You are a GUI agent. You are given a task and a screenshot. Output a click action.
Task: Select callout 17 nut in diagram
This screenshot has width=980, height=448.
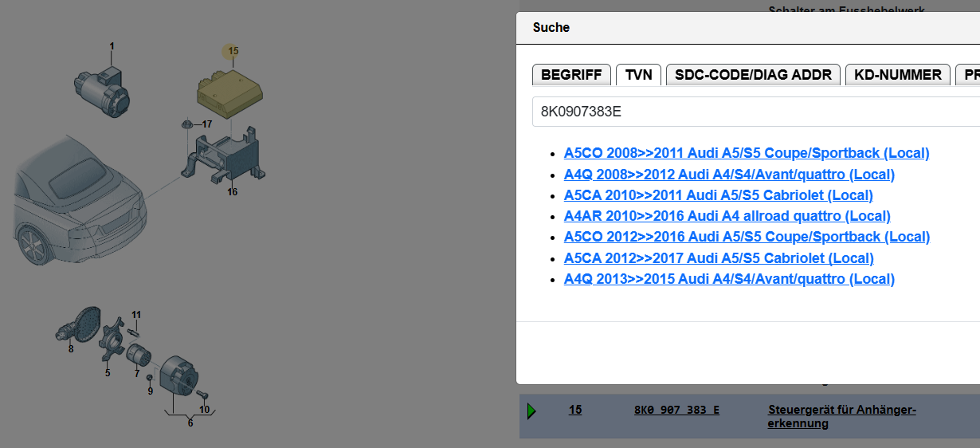(206, 124)
